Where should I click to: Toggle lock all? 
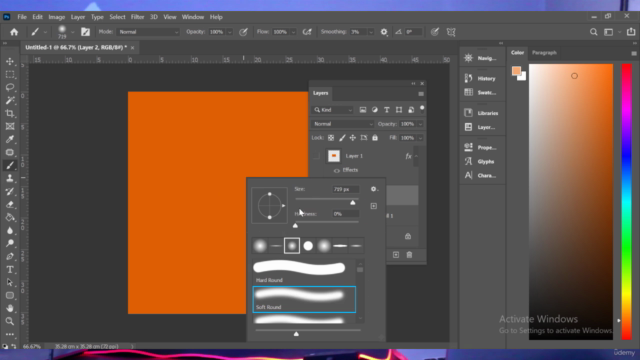[375, 138]
